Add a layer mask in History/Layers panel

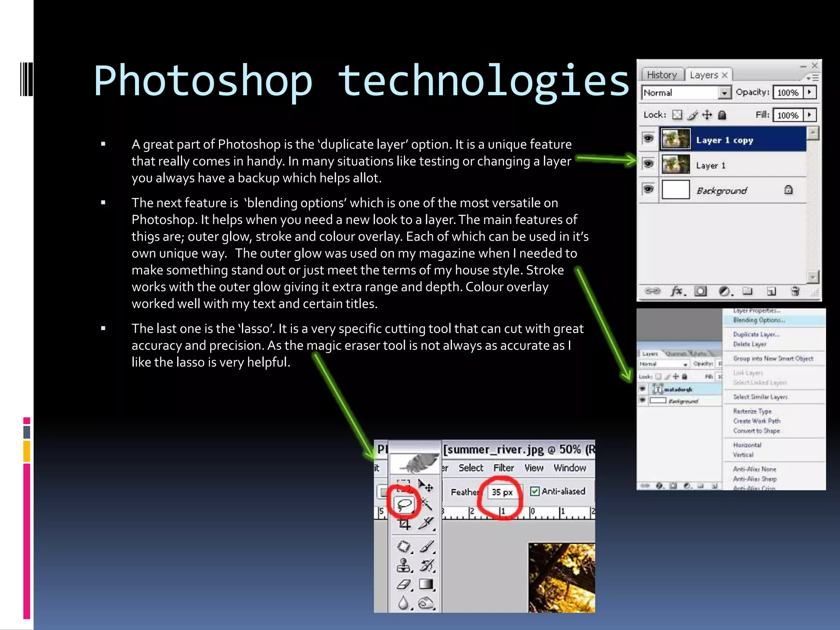click(x=700, y=291)
